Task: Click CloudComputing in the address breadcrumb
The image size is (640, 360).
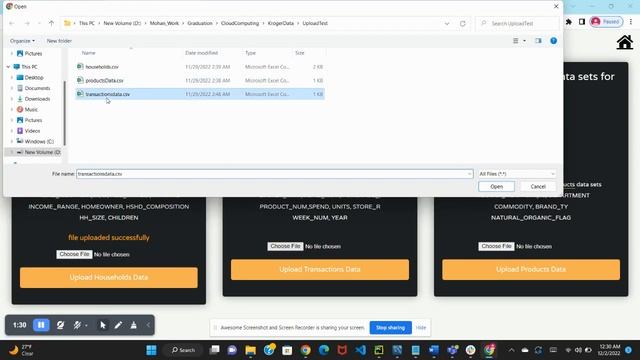Action: (x=240, y=23)
